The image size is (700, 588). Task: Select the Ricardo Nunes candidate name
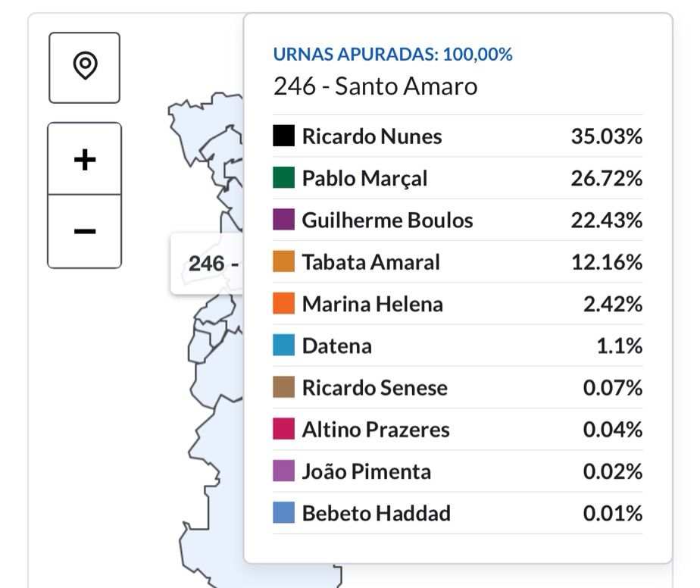(371, 136)
